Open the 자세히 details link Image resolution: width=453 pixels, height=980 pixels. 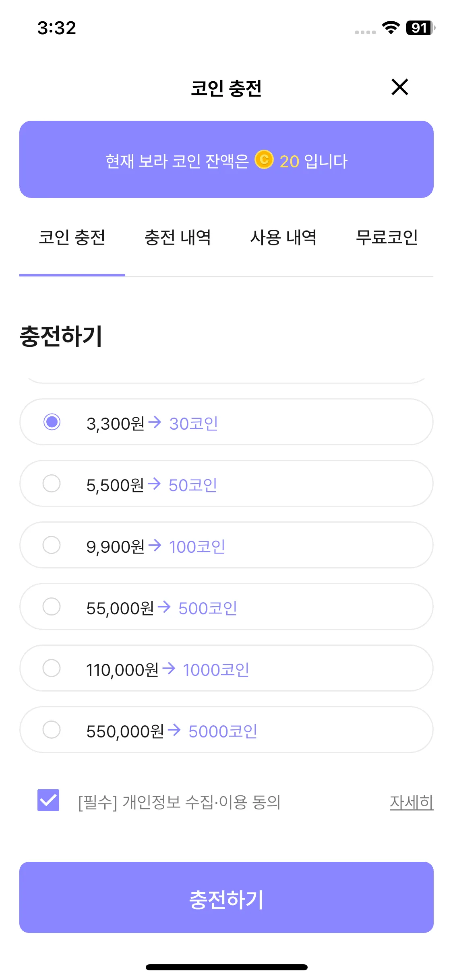pyautogui.click(x=411, y=802)
